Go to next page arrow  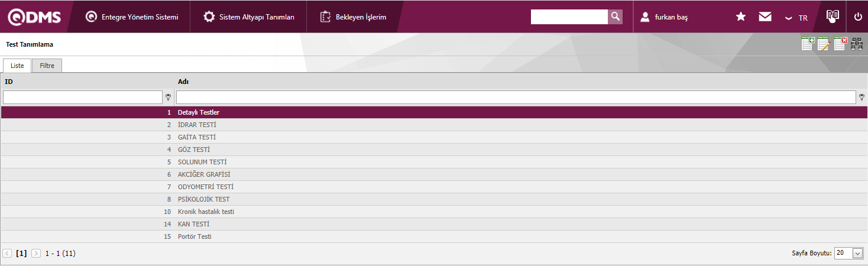[36, 253]
